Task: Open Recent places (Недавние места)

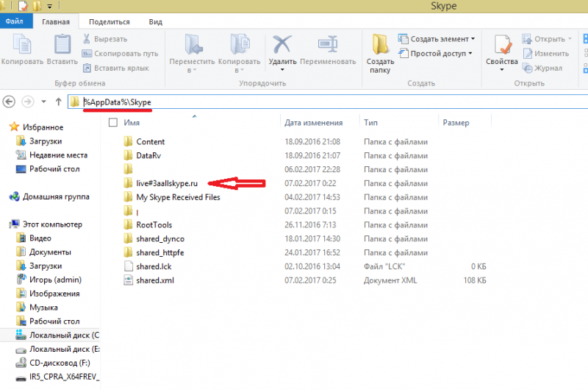Action: pos(58,155)
